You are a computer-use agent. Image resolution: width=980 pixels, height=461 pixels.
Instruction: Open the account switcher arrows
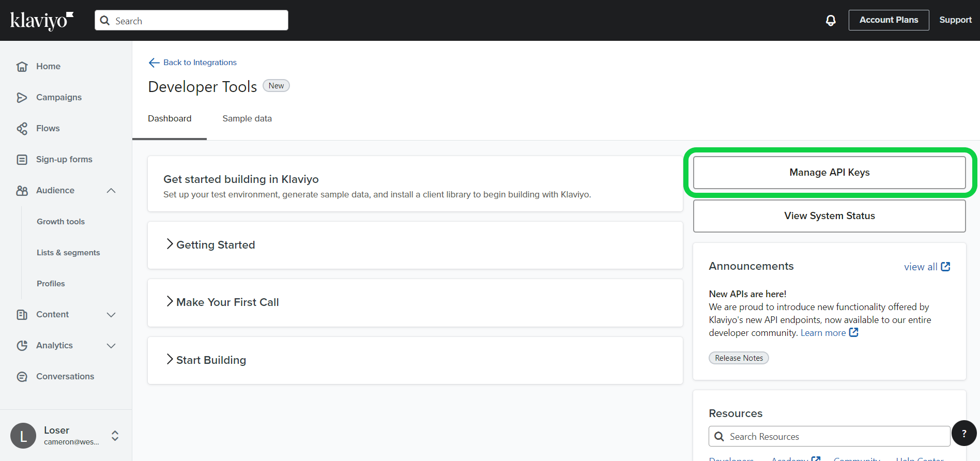[x=115, y=436]
